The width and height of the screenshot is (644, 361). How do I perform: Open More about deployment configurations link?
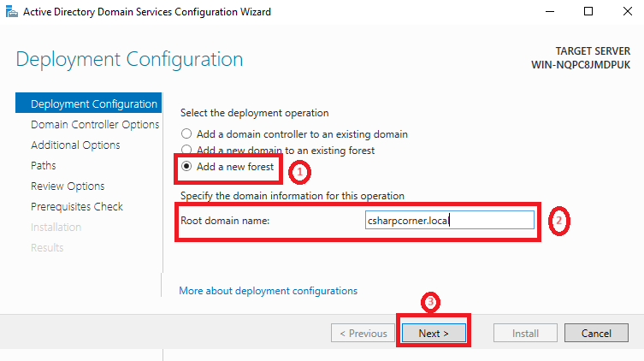coord(269,291)
